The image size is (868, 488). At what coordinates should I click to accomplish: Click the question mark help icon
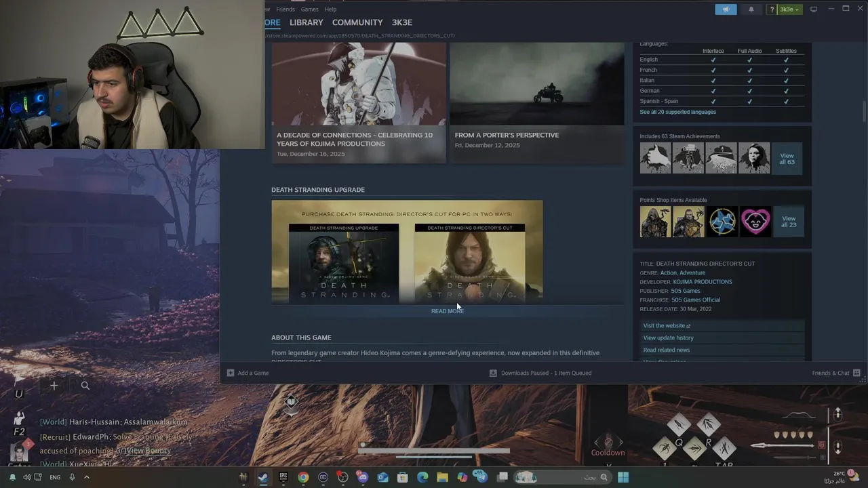[x=772, y=9]
